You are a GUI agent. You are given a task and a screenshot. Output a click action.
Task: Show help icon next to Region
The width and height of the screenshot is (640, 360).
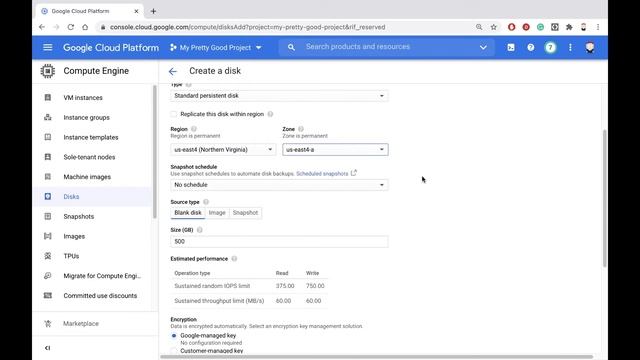coord(194,129)
